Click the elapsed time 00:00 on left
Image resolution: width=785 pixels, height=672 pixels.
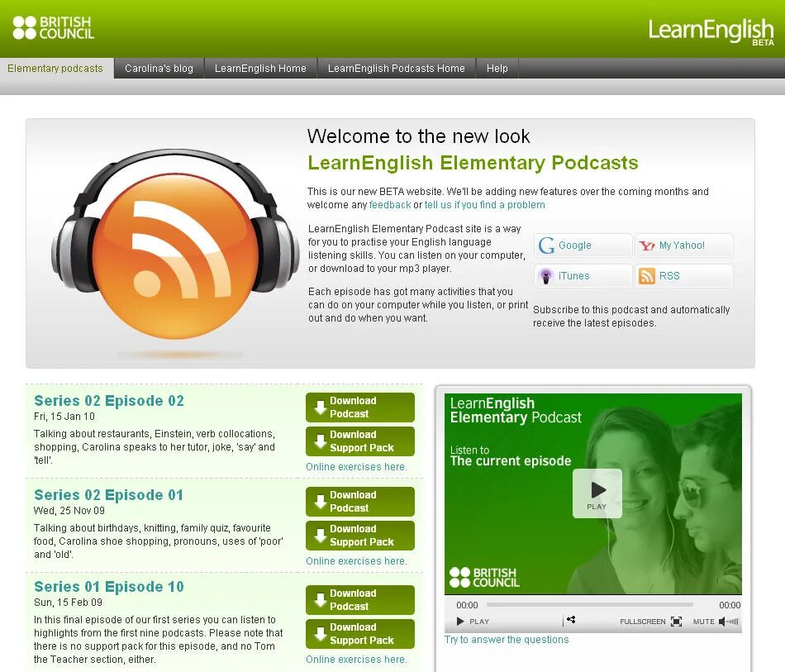[x=467, y=605]
